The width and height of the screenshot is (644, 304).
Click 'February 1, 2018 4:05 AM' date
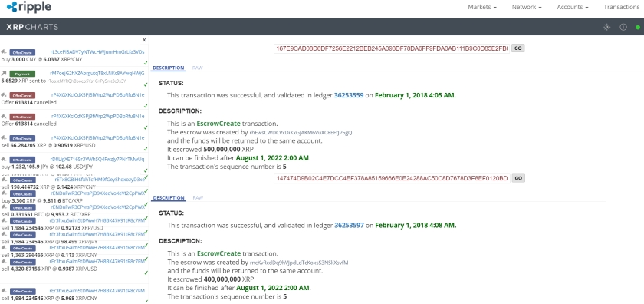click(416, 95)
